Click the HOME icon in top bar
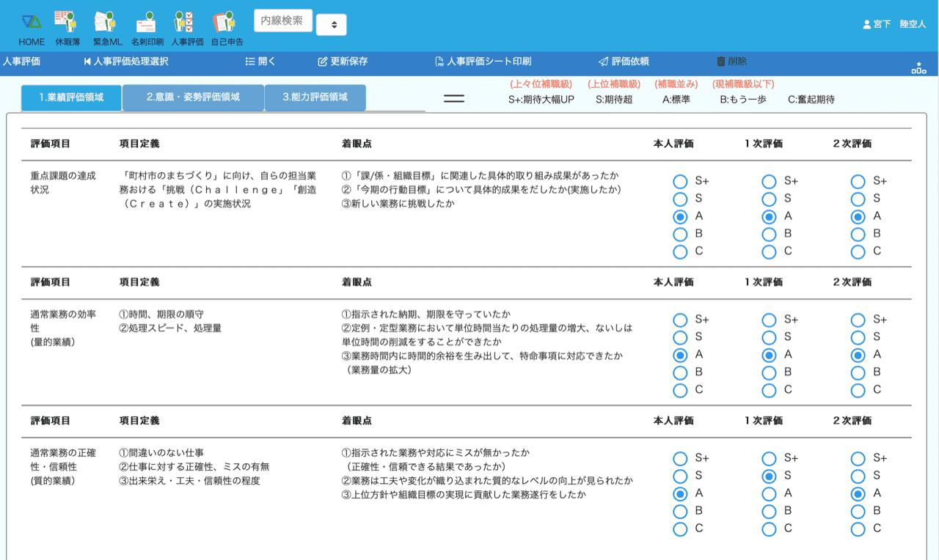 (x=32, y=29)
